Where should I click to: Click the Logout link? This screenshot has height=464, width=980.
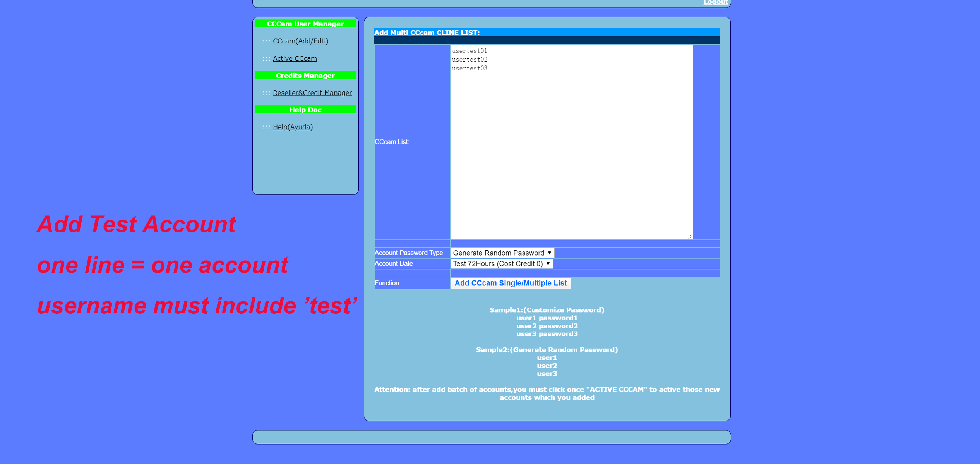[x=715, y=2]
